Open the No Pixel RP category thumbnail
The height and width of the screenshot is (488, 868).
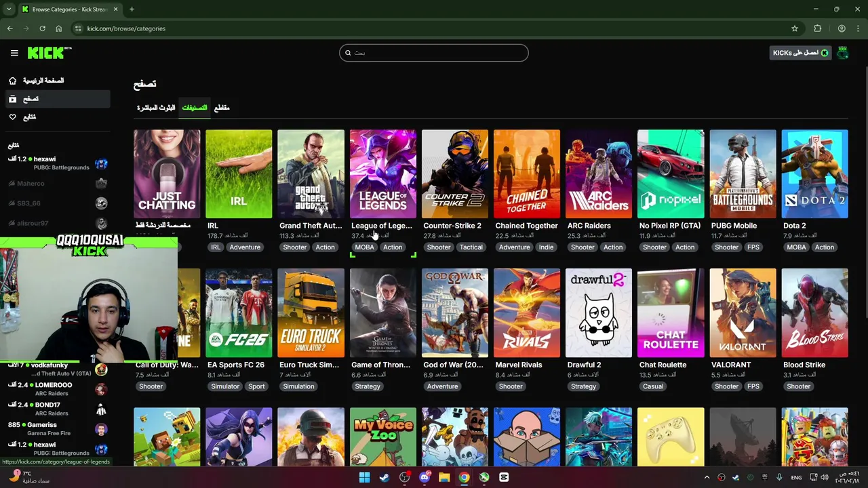click(x=671, y=174)
